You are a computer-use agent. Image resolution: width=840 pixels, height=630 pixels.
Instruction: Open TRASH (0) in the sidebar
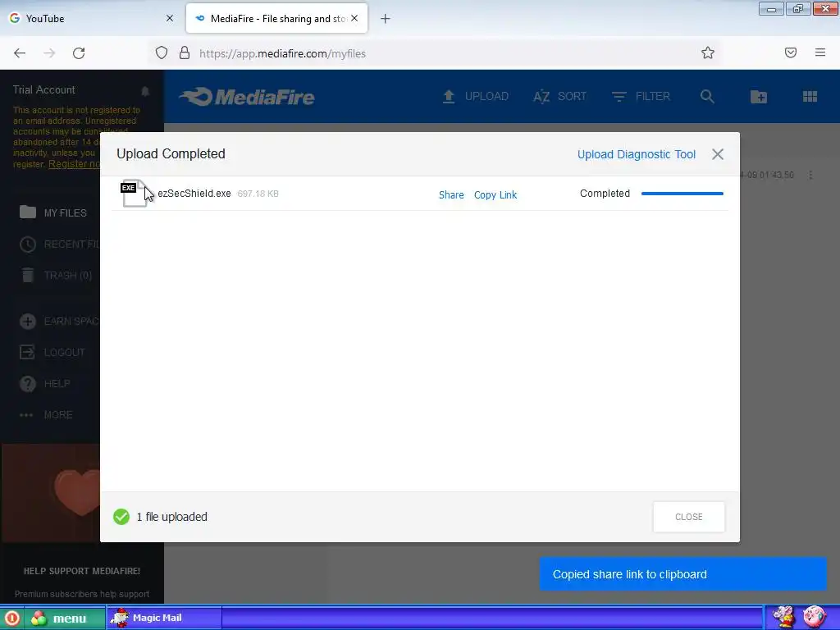57,276
